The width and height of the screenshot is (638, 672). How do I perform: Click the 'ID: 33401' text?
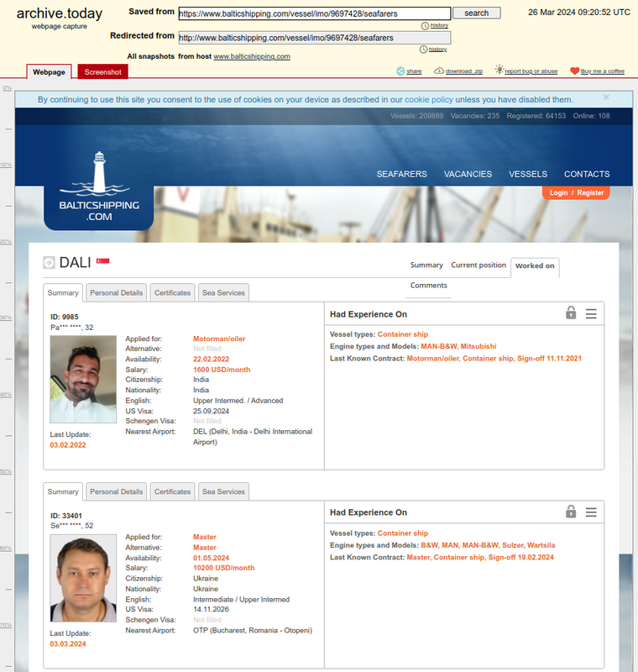[x=66, y=516]
